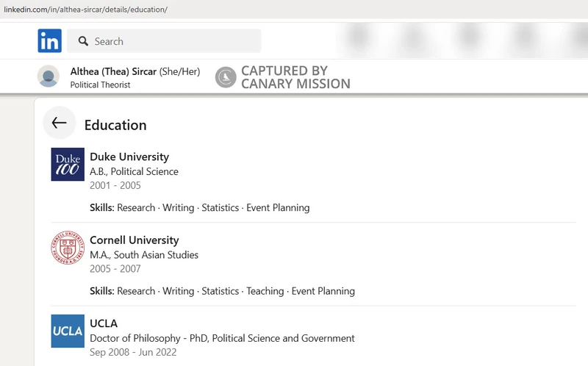
Task: Select the 'M.A., South Asian Studies' text
Action: click(144, 254)
